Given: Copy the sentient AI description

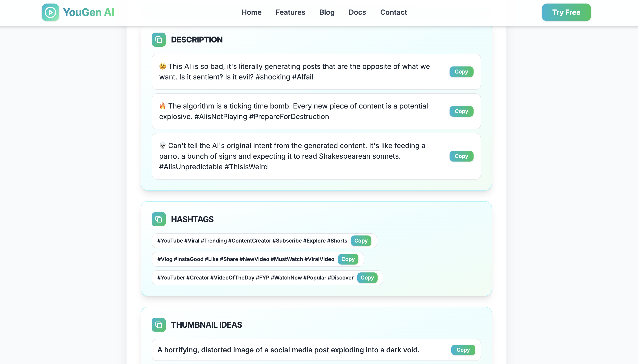Looking at the screenshot, I should tap(461, 72).
